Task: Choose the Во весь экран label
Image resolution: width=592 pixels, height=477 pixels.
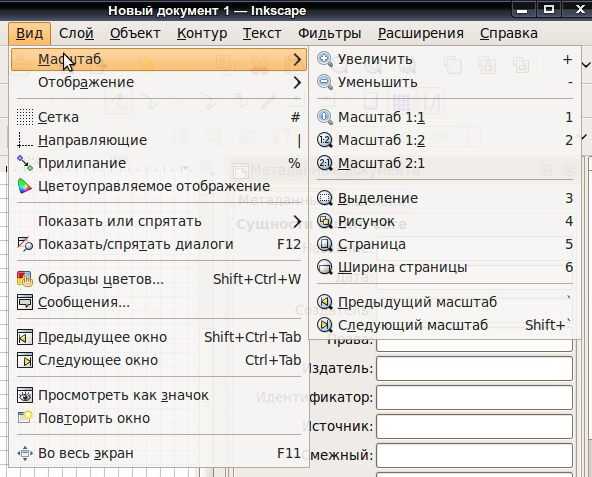Action: tap(86, 453)
